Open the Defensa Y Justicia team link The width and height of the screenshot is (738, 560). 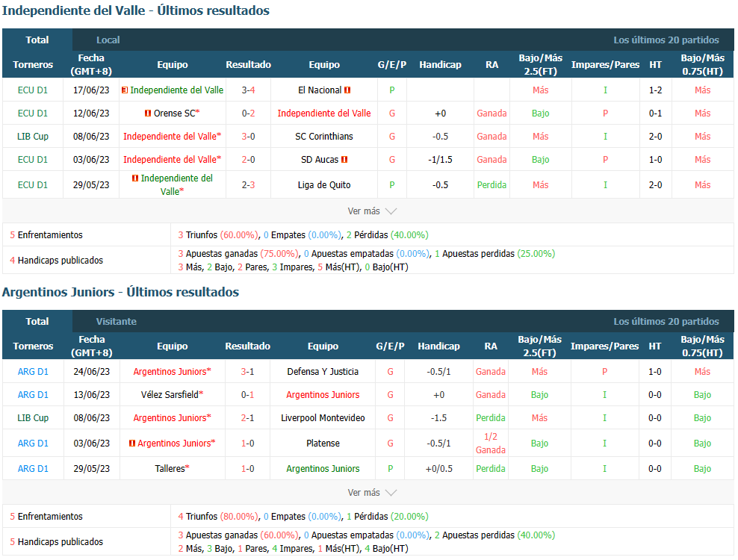coord(323,371)
